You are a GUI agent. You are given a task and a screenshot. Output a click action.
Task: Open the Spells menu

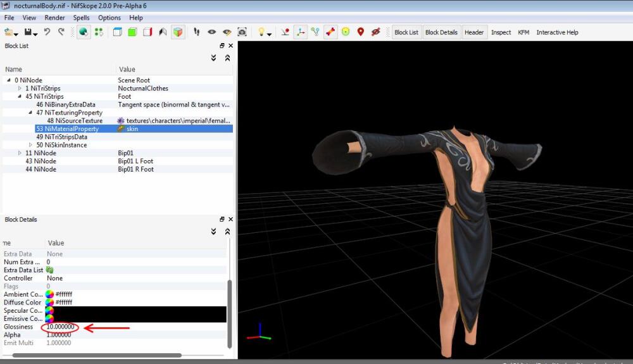(x=81, y=18)
